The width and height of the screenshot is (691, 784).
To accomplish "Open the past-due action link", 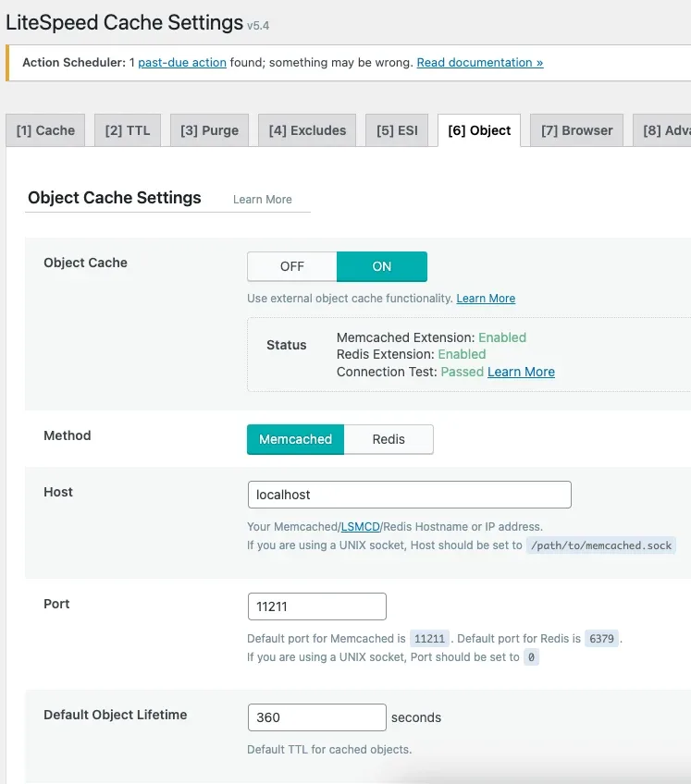I will click(x=182, y=63).
